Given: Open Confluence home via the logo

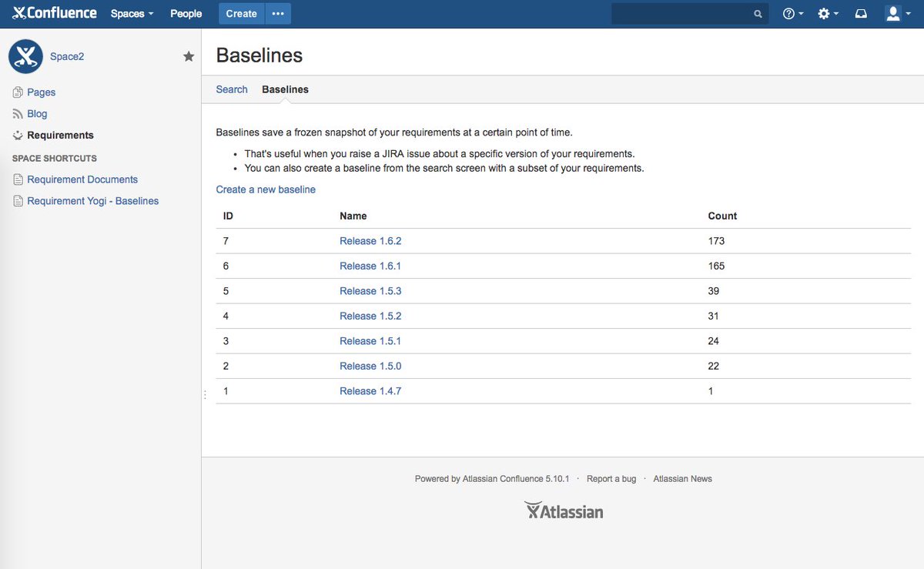Looking at the screenshot, I should pyautogui.click(x=52, y=12).
